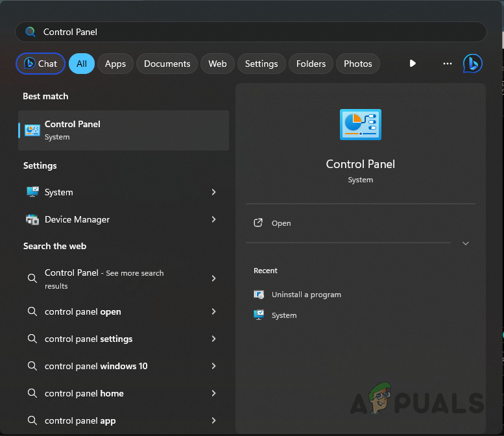Select Control Panel best match result
The width and height of the screenshot is (504, 436).
click(124, 130)
